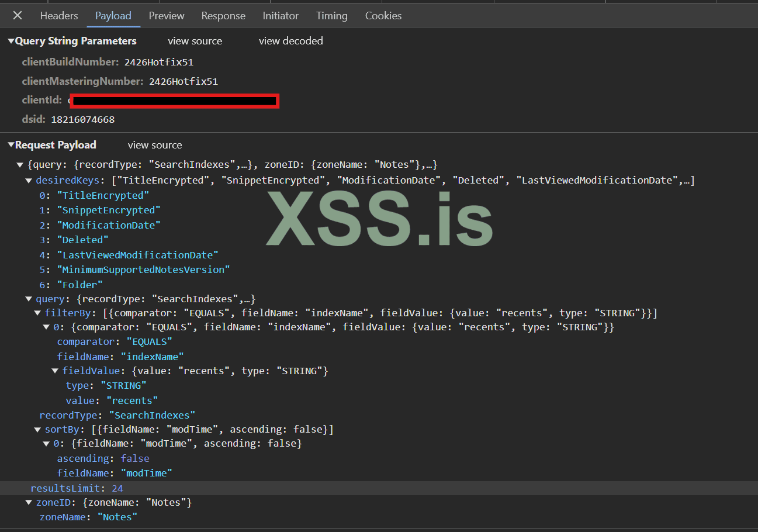Open the Timing tab
The image size is (758, 532).
click(x=331, y=16)
